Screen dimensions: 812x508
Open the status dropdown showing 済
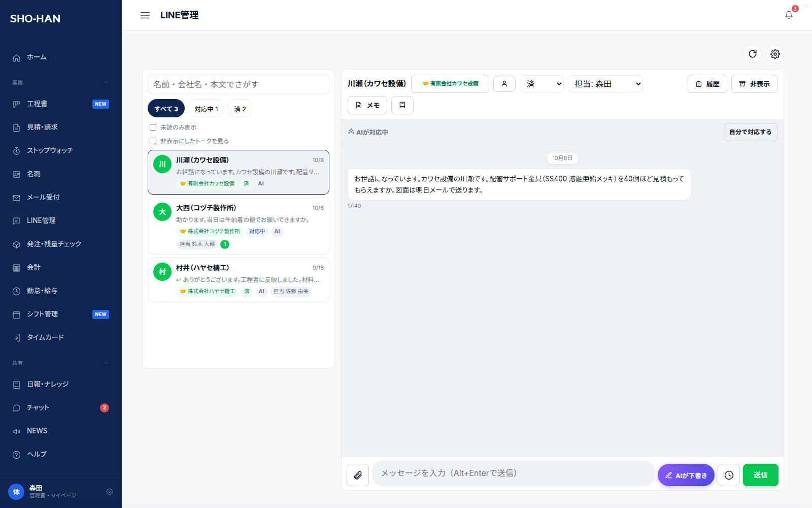(x=542, y=84)
